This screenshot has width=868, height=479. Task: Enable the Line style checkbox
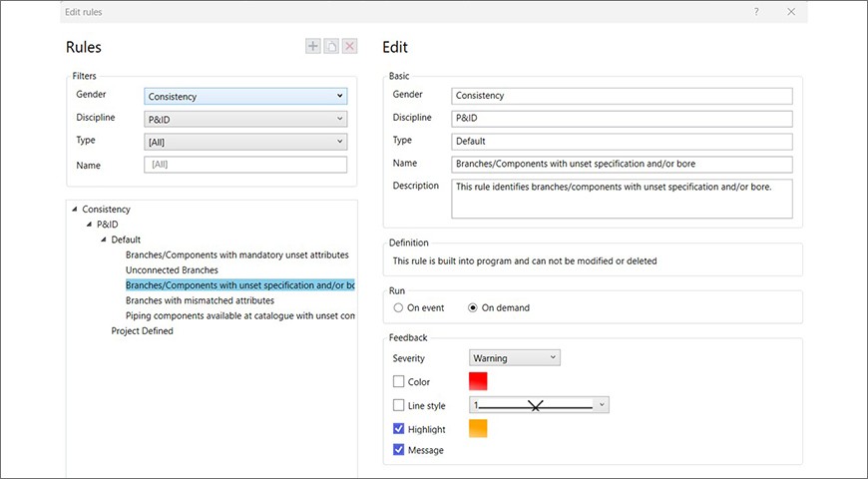[399, 405]
